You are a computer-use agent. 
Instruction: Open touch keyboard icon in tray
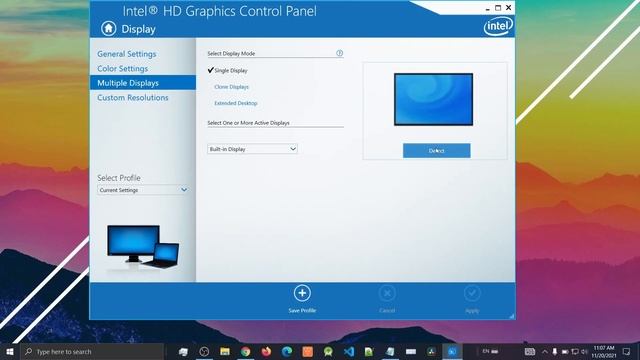(x=529, y=351)
